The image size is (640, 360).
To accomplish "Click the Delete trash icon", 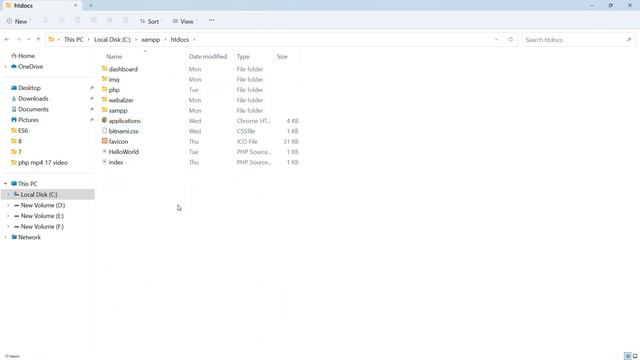I will tap(125, 21).
